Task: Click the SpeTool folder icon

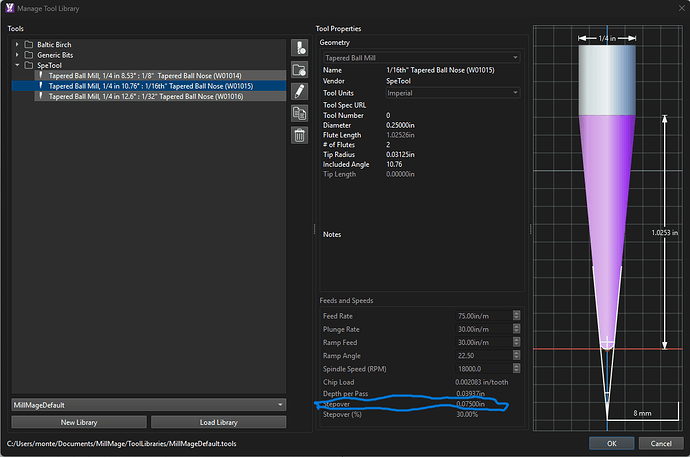Action: [29, 65]
